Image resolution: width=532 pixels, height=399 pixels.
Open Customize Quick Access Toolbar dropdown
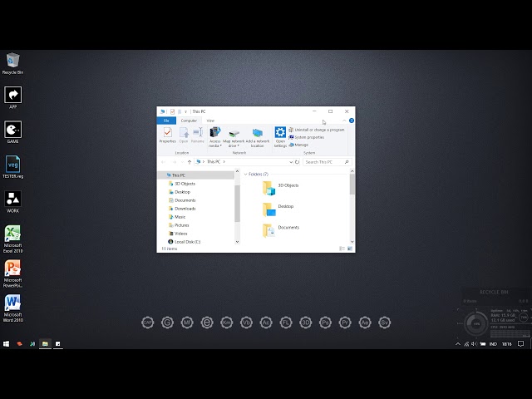click(185, 111)
